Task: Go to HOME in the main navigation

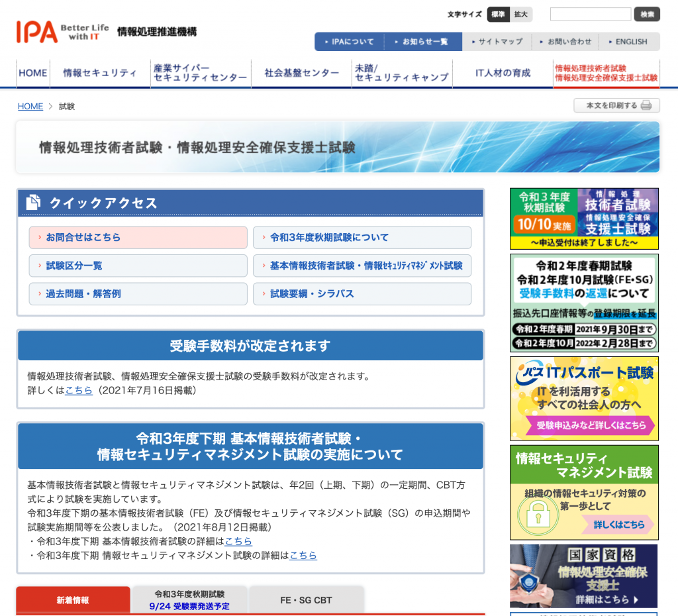Action: 33,73
